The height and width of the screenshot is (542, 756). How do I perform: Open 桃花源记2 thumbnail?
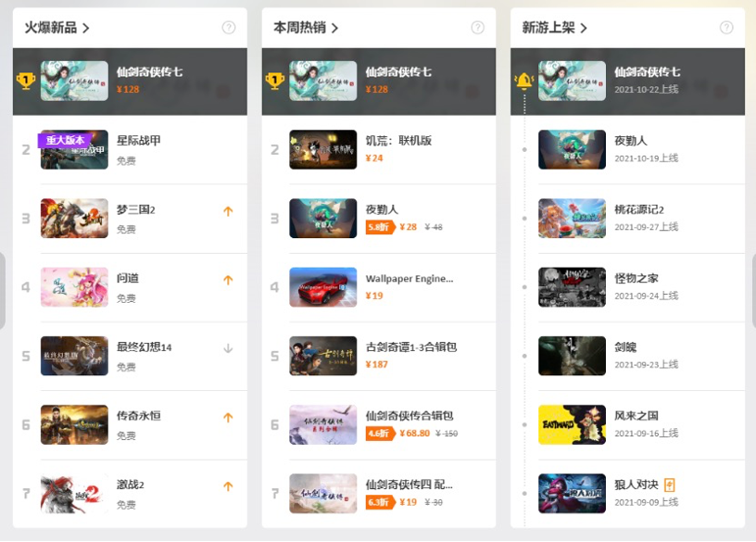572,219
